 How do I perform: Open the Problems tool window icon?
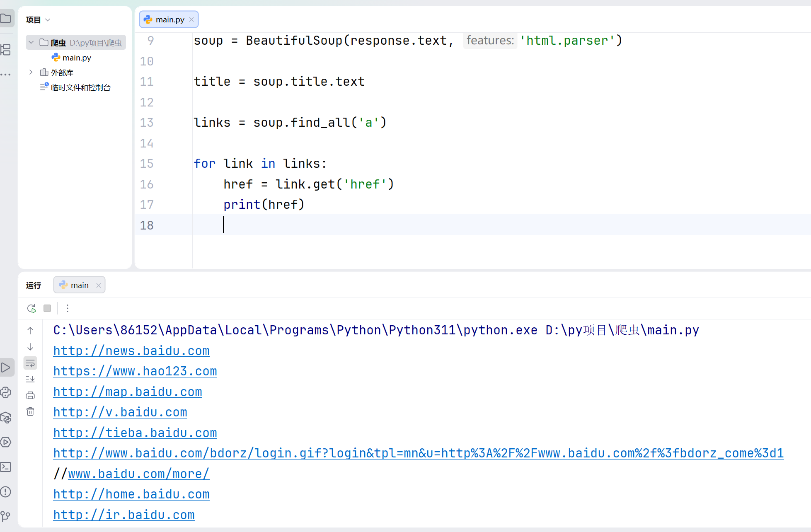6,492
